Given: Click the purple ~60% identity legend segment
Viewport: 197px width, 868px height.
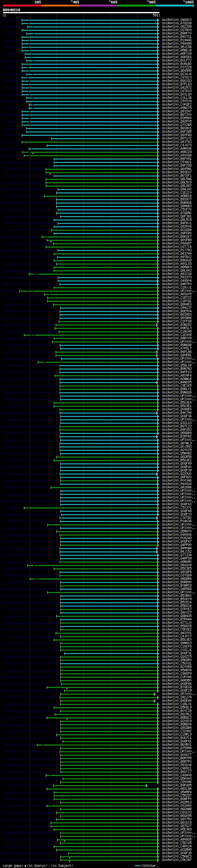Looking at the screenshot, I should (x=99, y=6).
